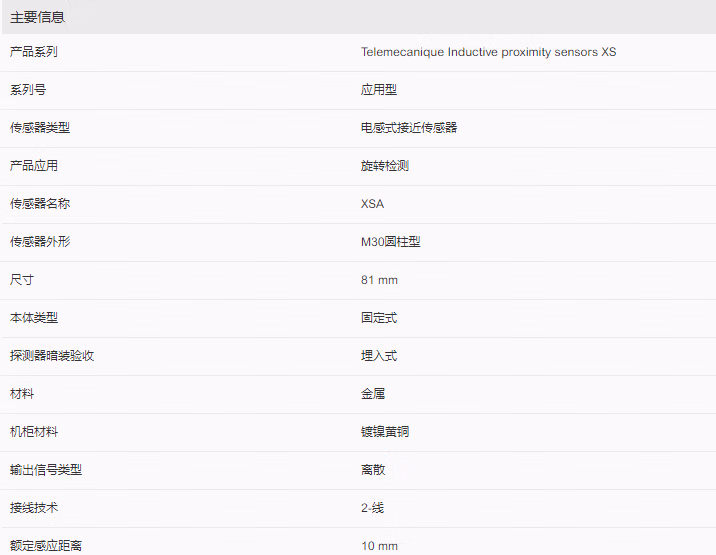
Task: Click the XSA sensor name value
Action: [x=372, y=204]
